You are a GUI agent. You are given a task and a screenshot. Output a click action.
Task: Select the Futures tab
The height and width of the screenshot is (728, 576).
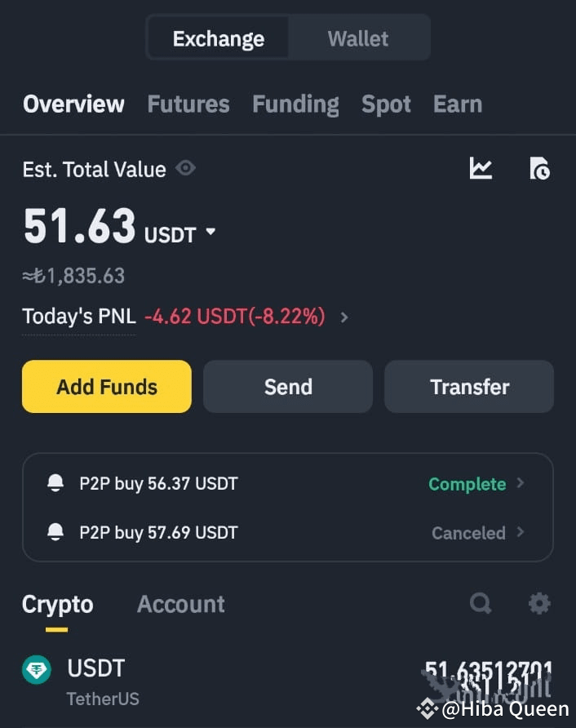pyautogui.click(x=188, y=104)
